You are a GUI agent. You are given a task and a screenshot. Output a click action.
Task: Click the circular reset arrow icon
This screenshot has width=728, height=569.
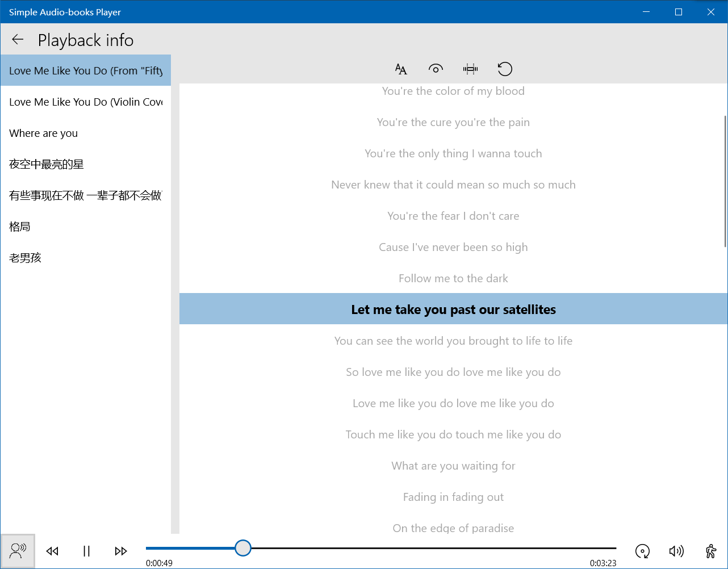(505, 69)
